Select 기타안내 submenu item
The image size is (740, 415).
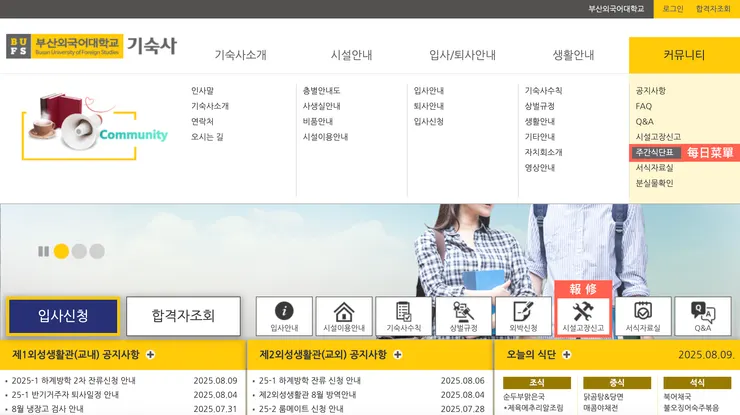click(540, 137)
